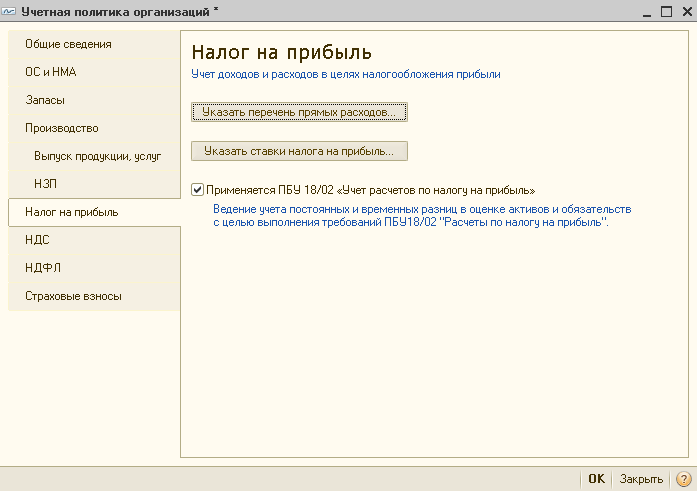Go to Выпуск продукции, услуг subsection

coord(94,156)
